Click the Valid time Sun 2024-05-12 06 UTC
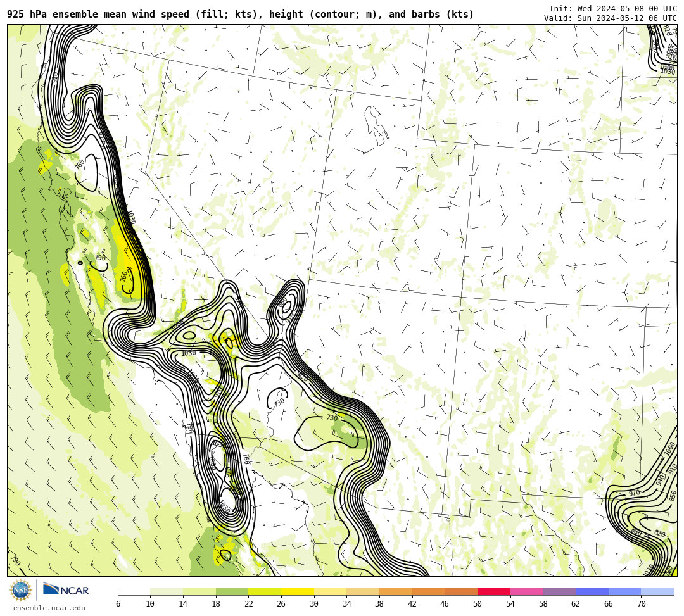This screenshot has height=616, width=684. pyautogui.click(x=611, y=18)
